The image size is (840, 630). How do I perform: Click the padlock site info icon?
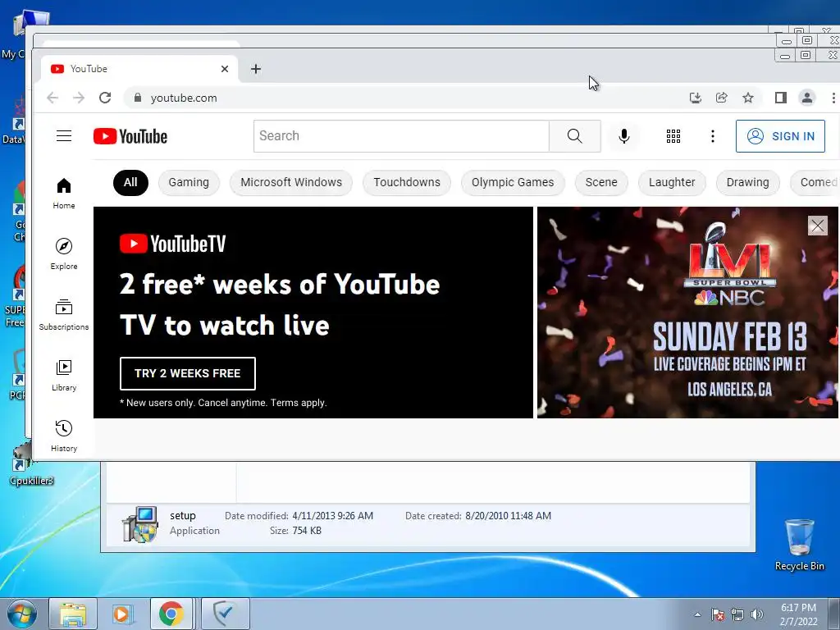pyautogui.click(x=138, y=98)
